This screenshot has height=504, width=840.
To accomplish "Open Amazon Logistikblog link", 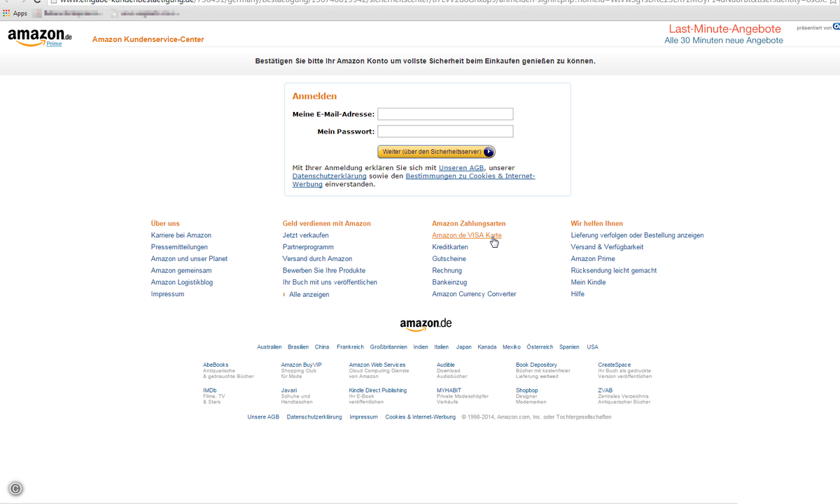I will point(182,282).
